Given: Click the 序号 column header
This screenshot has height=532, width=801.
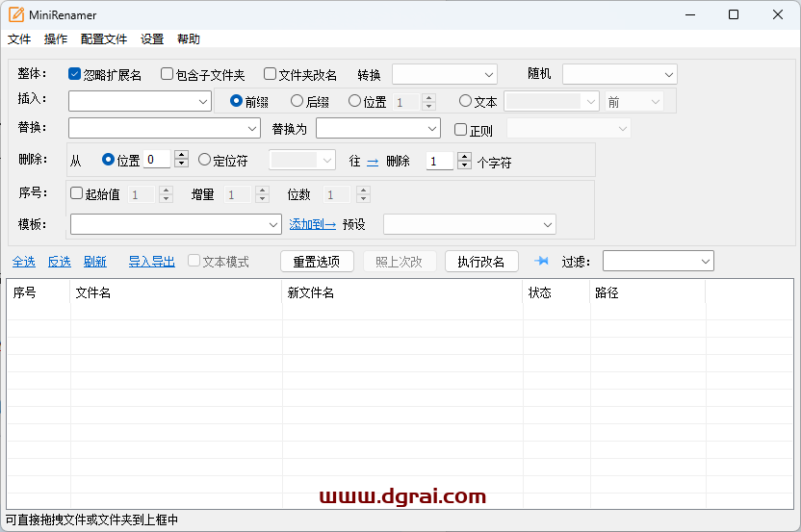Looking at the screenshot, I should pos(39,292).
